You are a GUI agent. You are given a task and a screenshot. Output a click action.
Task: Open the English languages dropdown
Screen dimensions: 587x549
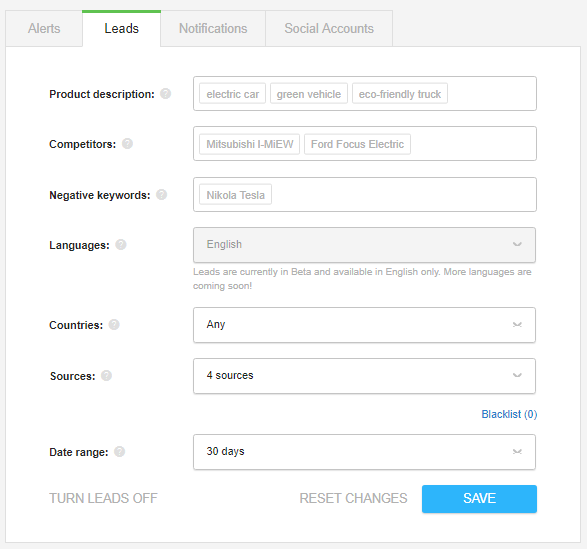[x=364, y=245]
